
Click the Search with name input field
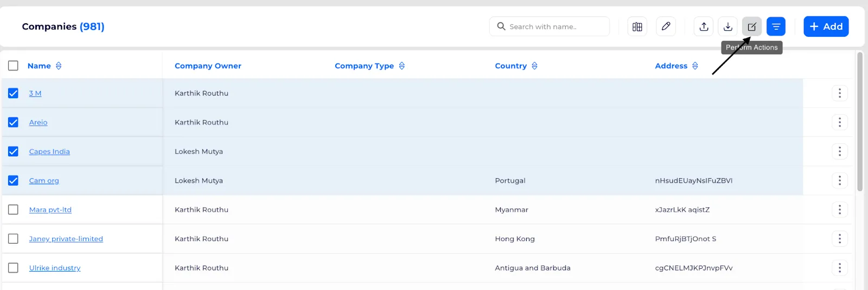pos(550,27)
